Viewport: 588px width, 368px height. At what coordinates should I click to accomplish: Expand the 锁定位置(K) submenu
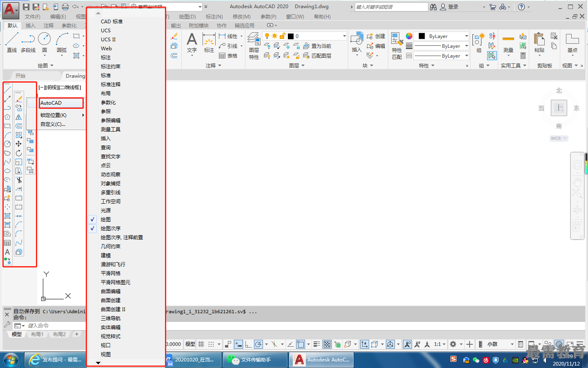tap(62, 115)
